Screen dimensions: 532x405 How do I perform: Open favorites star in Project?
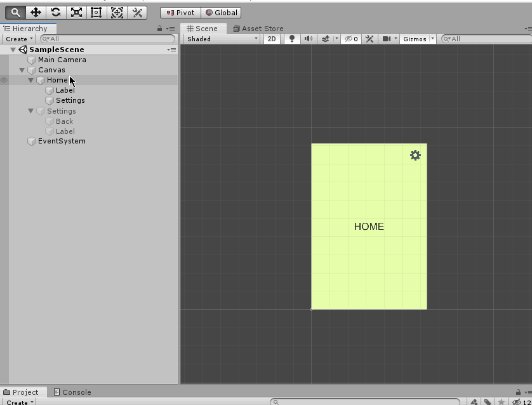point(501,402)
